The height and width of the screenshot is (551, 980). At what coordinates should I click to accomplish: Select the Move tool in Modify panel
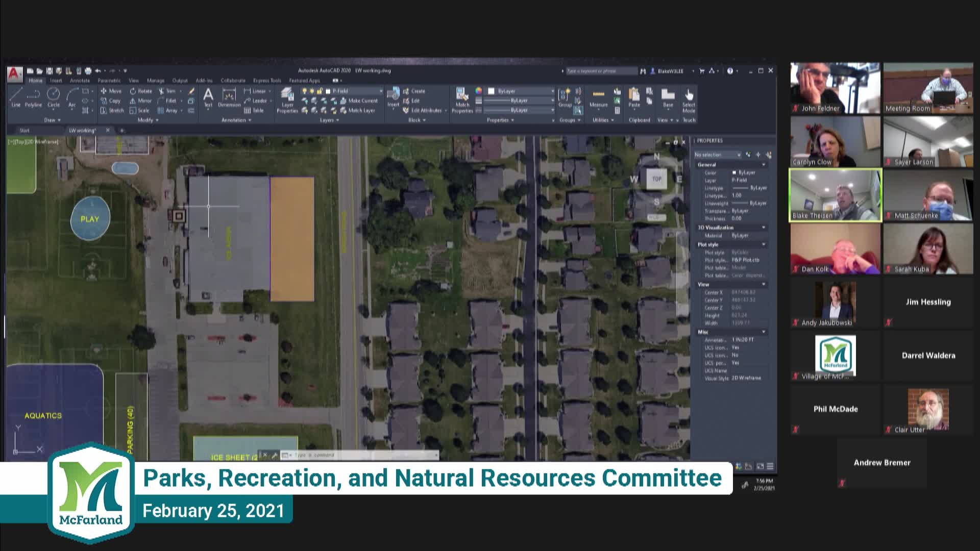pyautogui.click(x=112, y=91)
